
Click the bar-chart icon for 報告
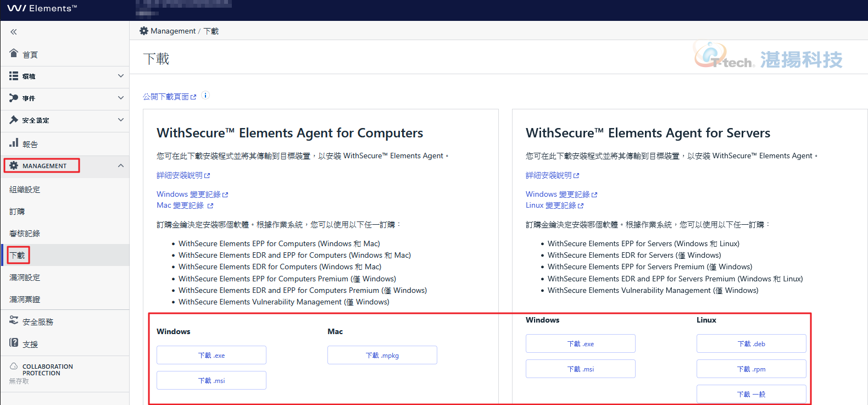tap(14, 143)
